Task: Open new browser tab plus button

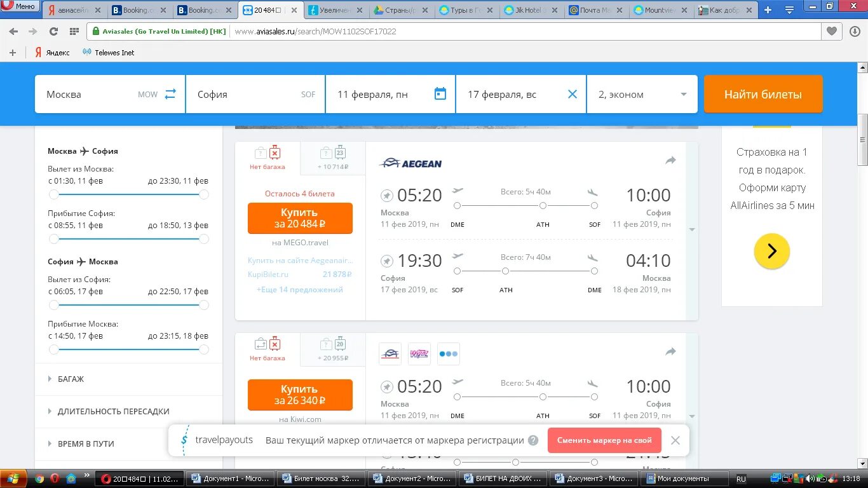Action: 768,10
